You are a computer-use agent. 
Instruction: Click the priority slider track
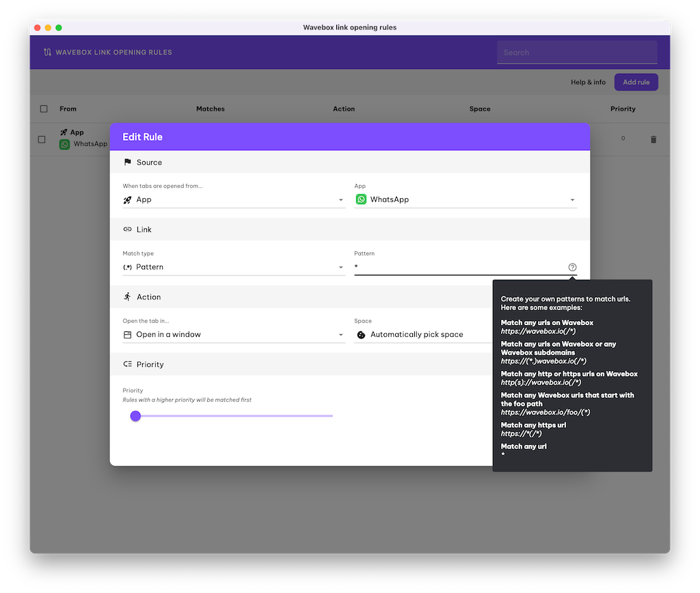point(234,416)
